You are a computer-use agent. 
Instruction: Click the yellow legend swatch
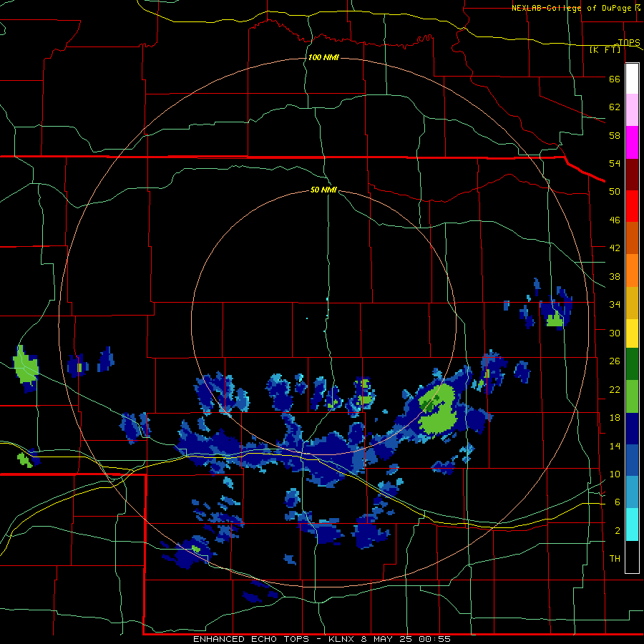(x=632, y=333)
